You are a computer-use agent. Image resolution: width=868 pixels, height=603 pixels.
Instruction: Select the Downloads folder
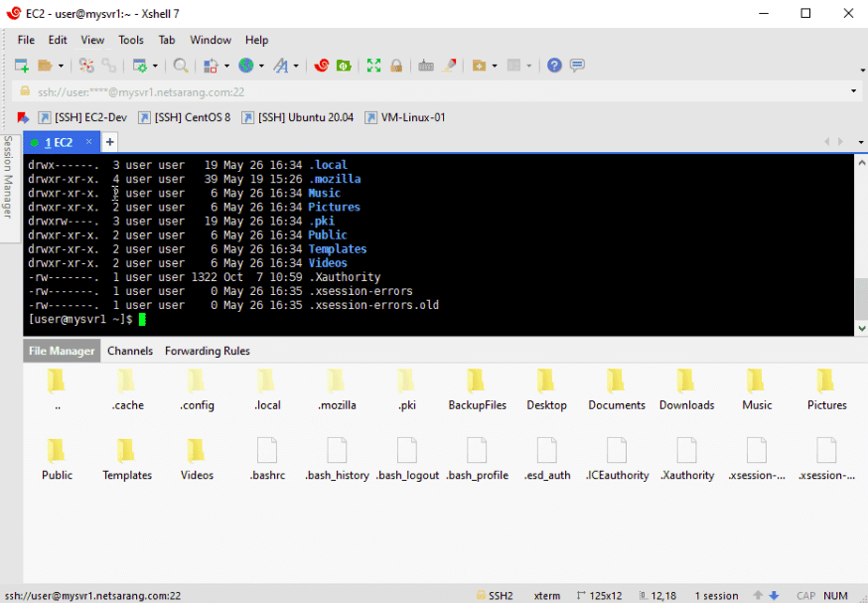click(x=686, y=390)
